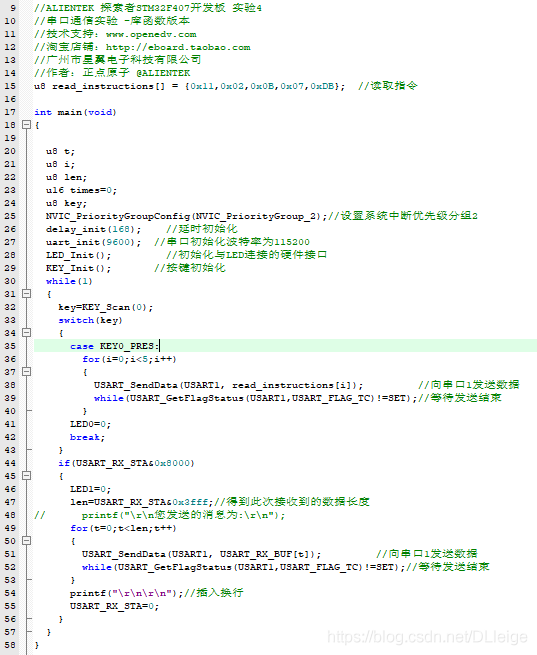The width and height of the screenshot is (537, 655).
Task: Click the 'u8 i;' declaration
Action: click(60, 164)
